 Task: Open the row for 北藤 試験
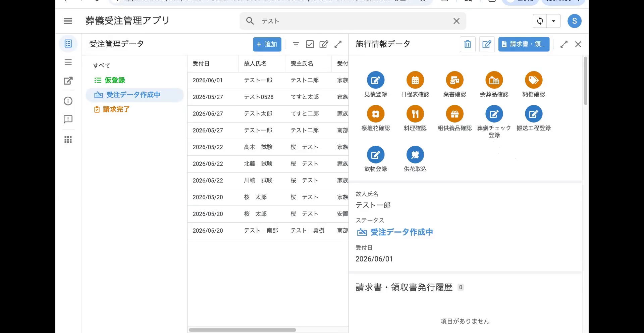[268, 164]
